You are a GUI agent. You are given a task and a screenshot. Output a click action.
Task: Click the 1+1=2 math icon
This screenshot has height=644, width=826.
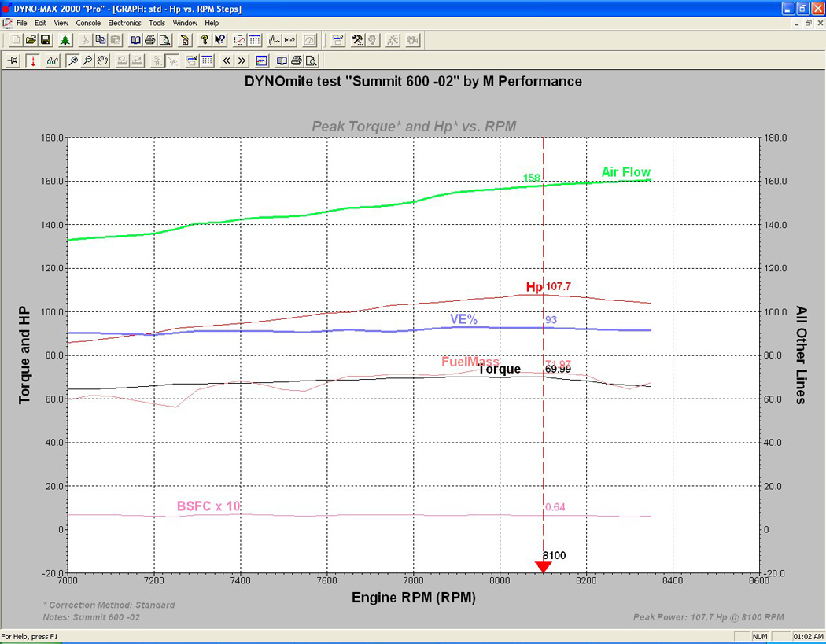(289, 40)
